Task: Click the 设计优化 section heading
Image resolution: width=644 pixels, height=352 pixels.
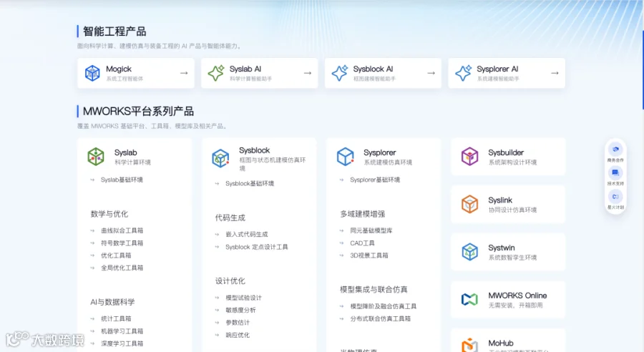Action: (x=230, y=281)
